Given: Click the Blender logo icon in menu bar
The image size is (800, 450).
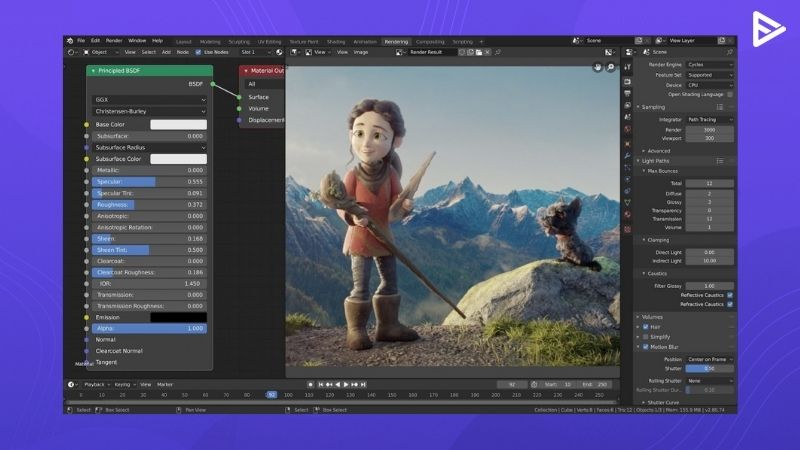Looking at the screenshot, I should click(x=70, y=41).
